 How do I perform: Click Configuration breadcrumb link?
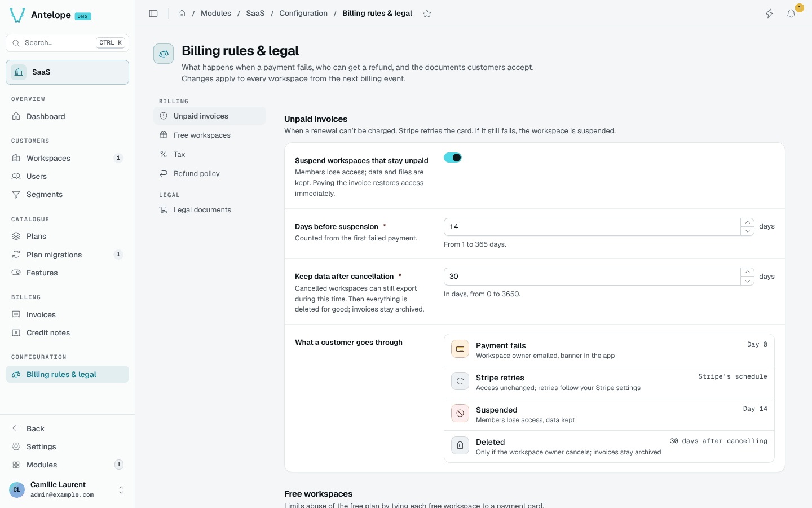[x=303, y=14]
